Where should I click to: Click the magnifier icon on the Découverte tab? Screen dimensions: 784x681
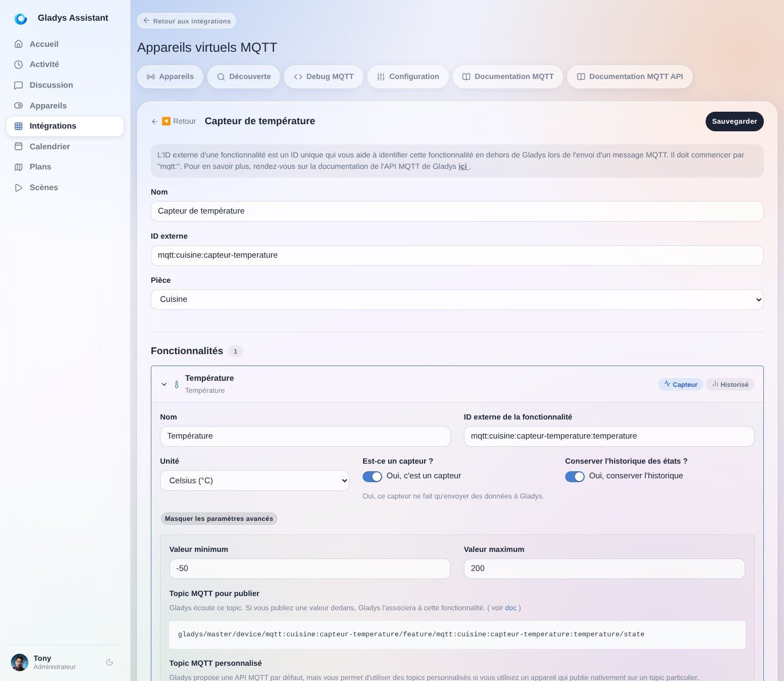pyautogui.click(x=221, y=77)
